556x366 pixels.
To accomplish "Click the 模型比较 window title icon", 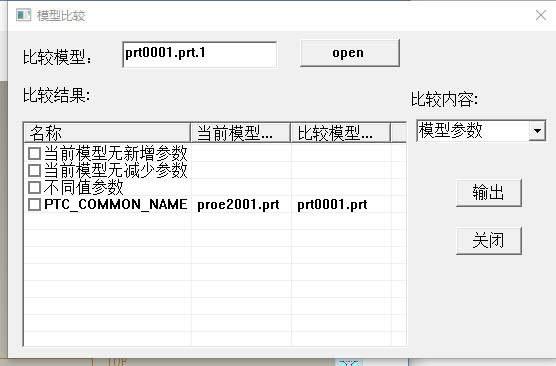I will pyautogui.click(x=23, y=15).
